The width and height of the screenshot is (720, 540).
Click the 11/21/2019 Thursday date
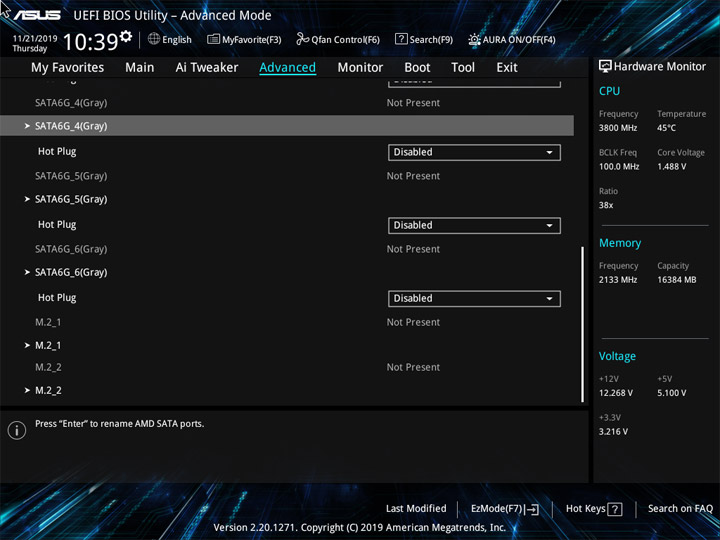[x=34, y=43]
